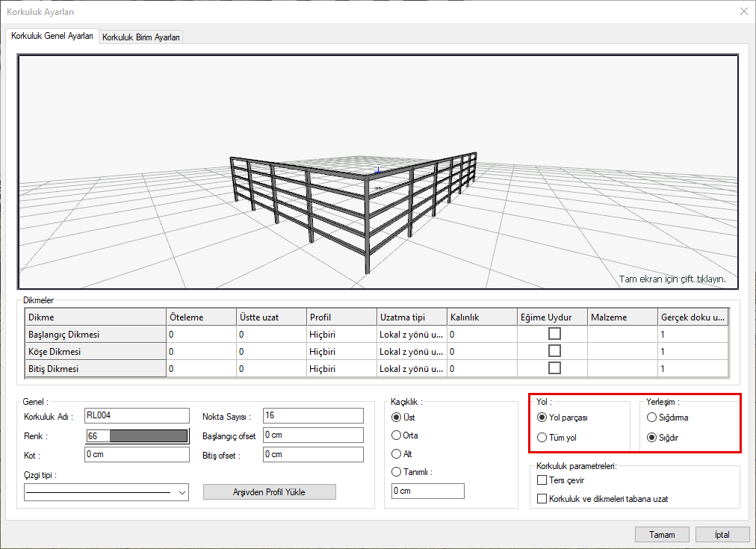Check Eğime Uydur for Bitiş Dikmesi
756x549 pixels.
click(x=554, y=368)
